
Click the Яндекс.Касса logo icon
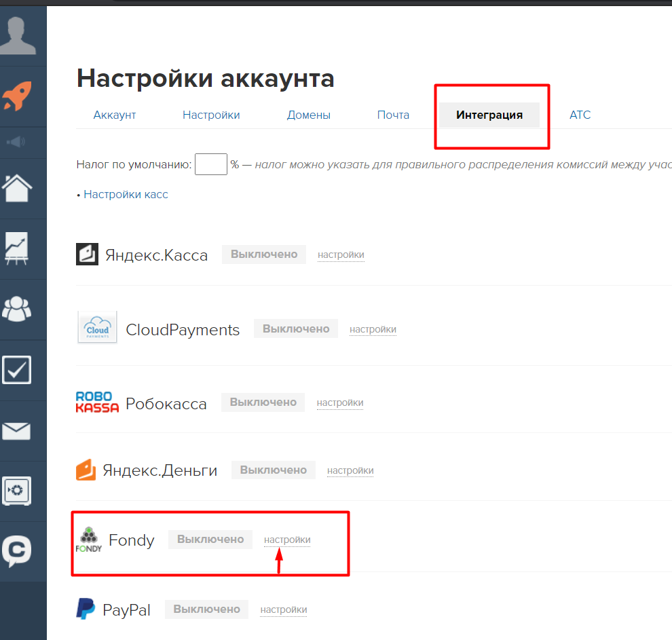click(x=87, y=254)
